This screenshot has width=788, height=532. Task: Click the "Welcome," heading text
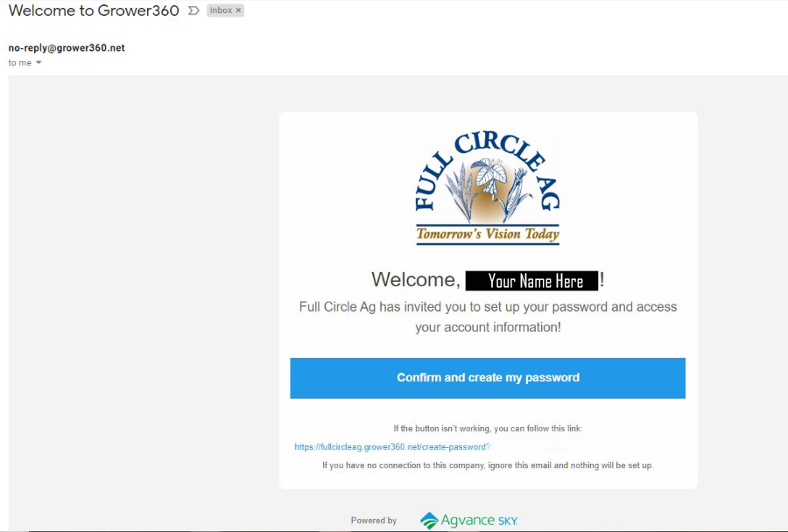pos(416,280)
